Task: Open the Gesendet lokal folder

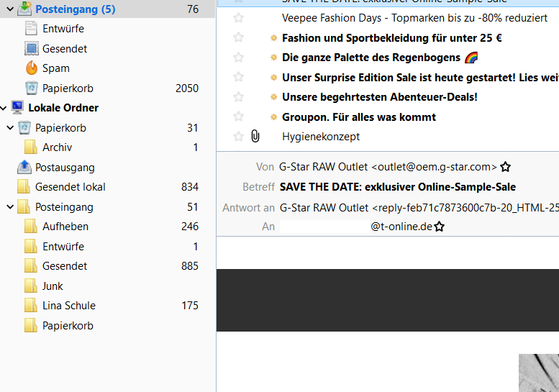Action: [70, 187]
